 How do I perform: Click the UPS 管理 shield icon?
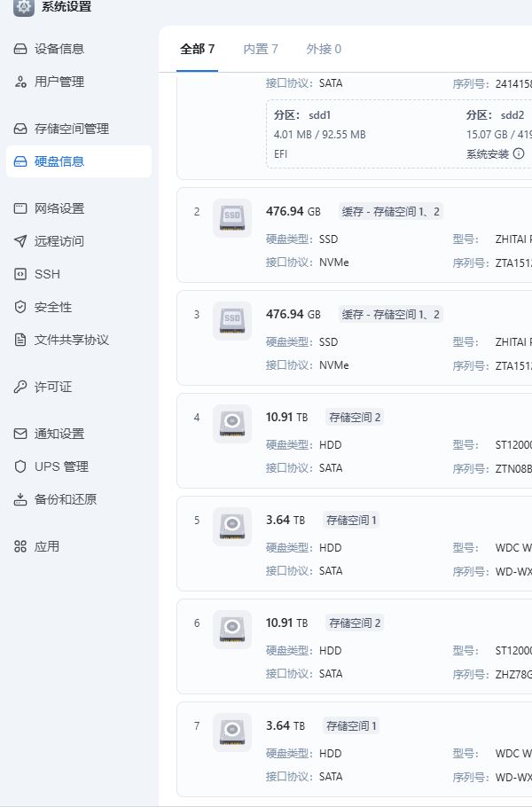[x=20, y=466]
